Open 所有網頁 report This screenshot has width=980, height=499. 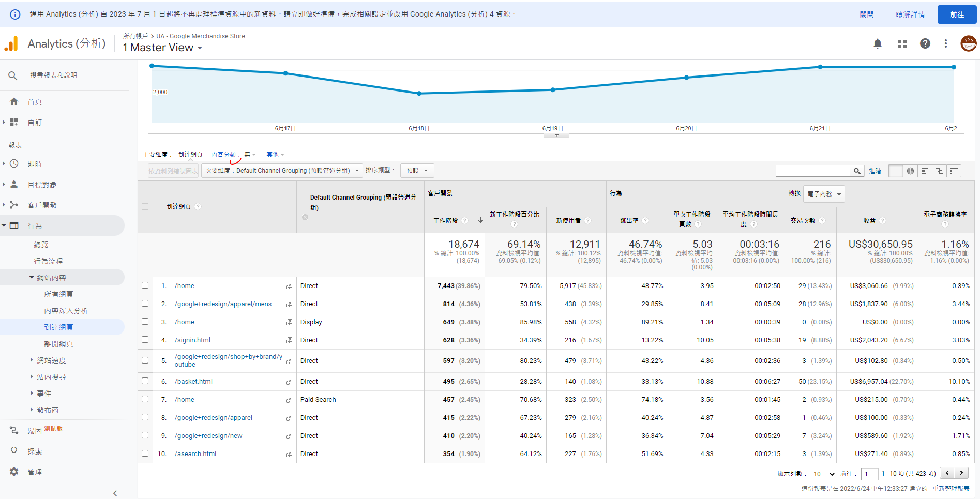point(58,294)
